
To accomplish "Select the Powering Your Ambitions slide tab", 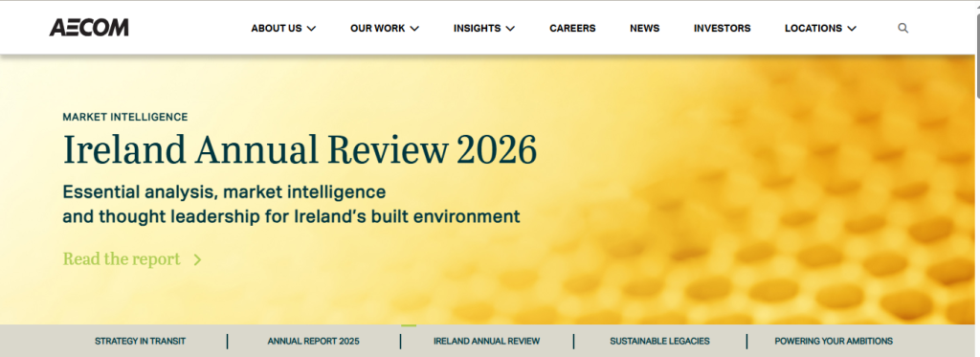I will (x=834, y=342).
